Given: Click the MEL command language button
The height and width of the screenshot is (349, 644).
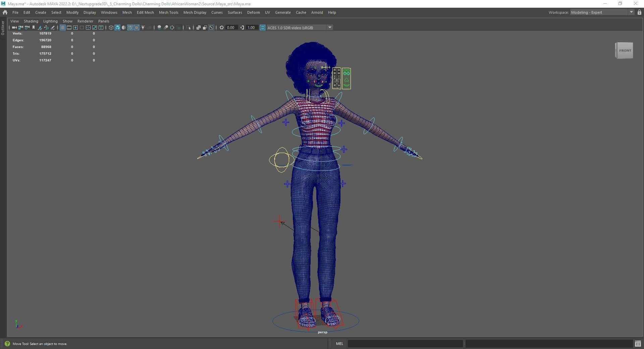Looking at the screenshot, I should tap(339, 344).
